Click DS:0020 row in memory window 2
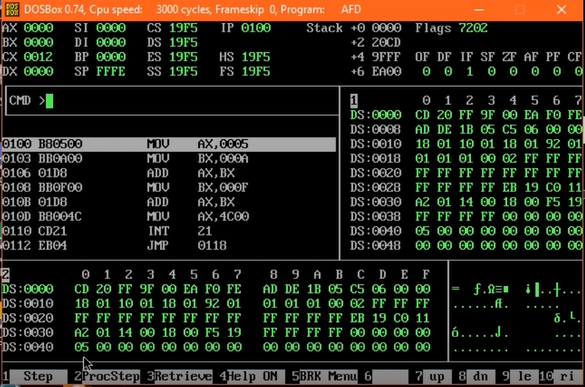 (x=216, y=318)
